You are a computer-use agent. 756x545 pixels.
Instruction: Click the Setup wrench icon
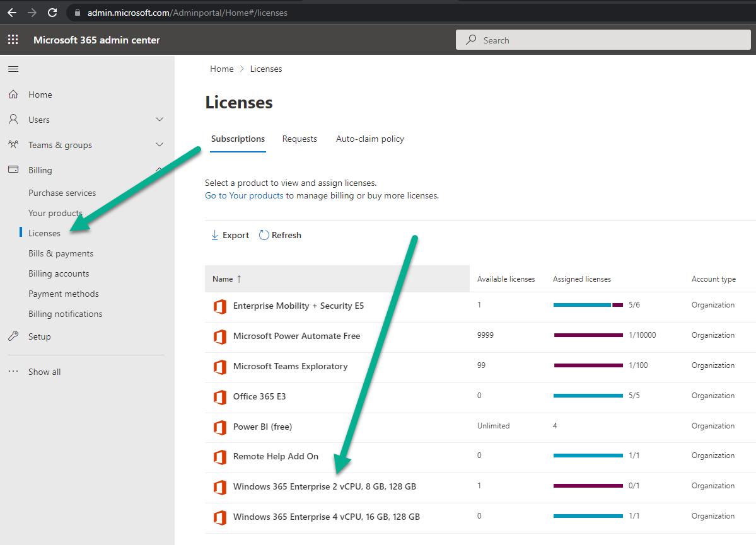tap(13, 336)
